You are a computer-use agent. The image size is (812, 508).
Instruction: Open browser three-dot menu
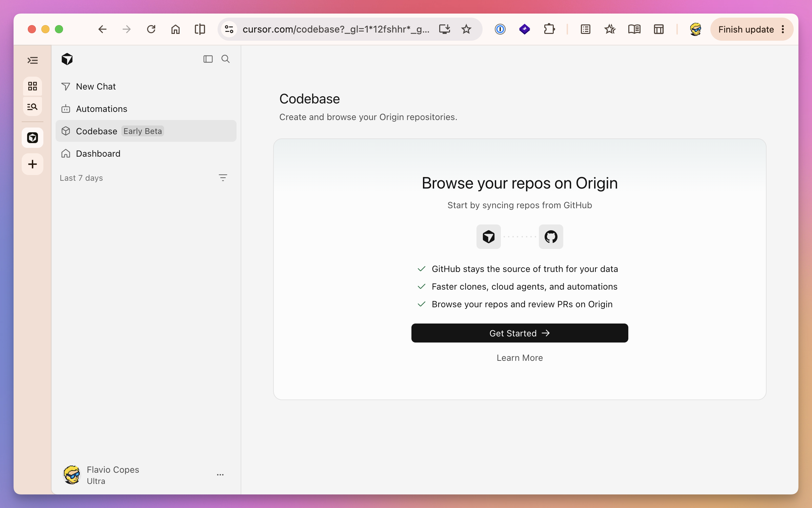pyautogui.click(x=783, y=30)
